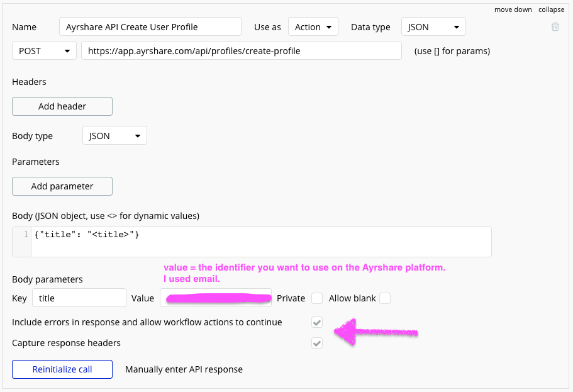Screen dimensions: 573x392
Task: Enable the Allow blank checkbox
Action: pos(385,298)
